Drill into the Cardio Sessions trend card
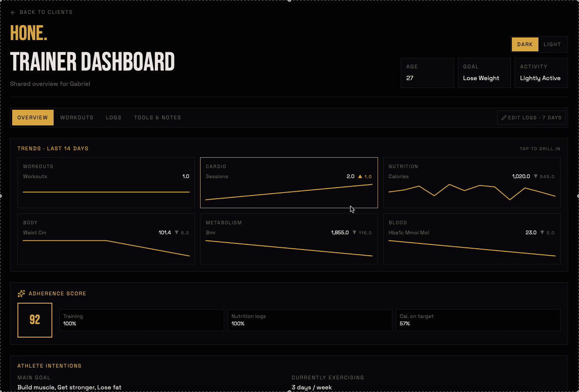Image resolution: width=579 pixels, height=392 pixels. pos(289,182)
